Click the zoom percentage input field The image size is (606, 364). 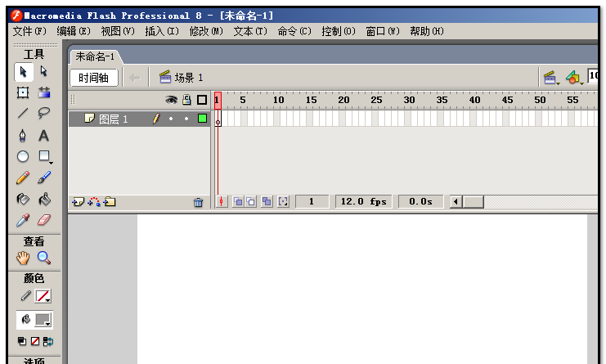[593, 76]
